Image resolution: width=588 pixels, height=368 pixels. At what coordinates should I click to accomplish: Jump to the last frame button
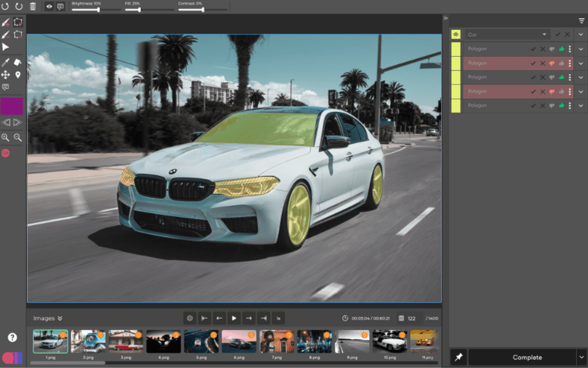[x=264, y=318]
